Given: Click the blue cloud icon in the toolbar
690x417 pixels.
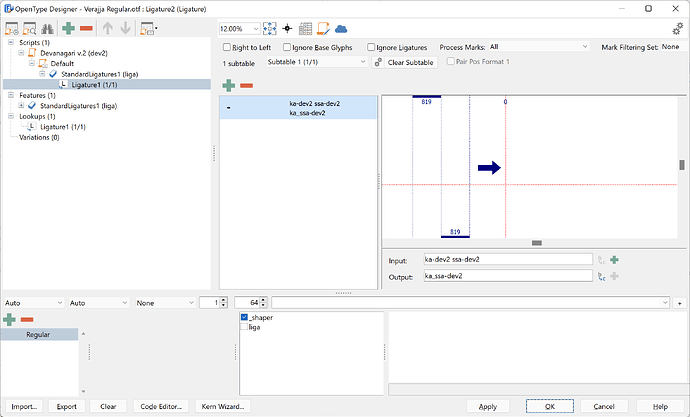Looking at the screenshot, I should (x=341, y=29).
